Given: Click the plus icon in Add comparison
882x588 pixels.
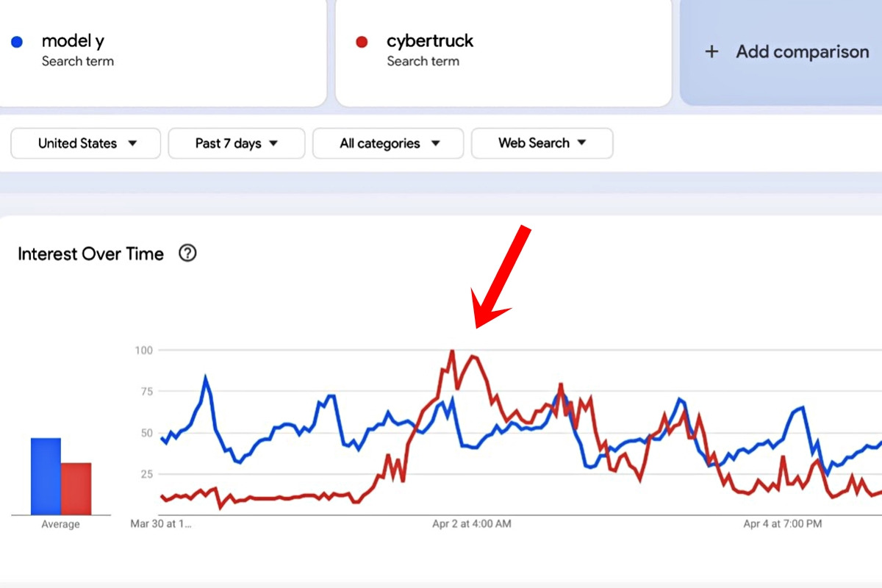Looking at the screenshot, I should coord(711,51).
